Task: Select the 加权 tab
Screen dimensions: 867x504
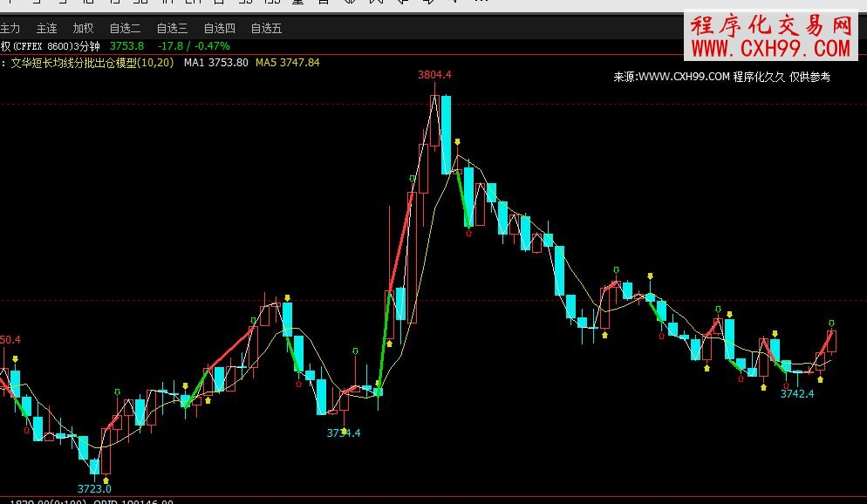Action: click(x=83, y=28)
